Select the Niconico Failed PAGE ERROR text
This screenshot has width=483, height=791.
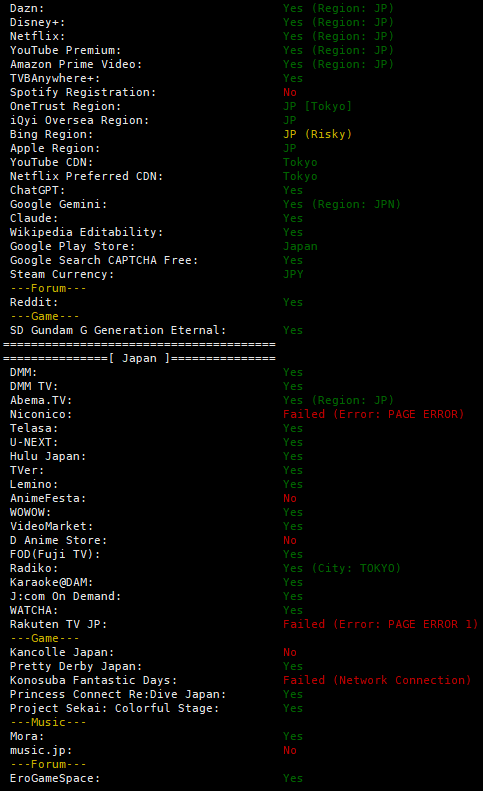[373, 414]
